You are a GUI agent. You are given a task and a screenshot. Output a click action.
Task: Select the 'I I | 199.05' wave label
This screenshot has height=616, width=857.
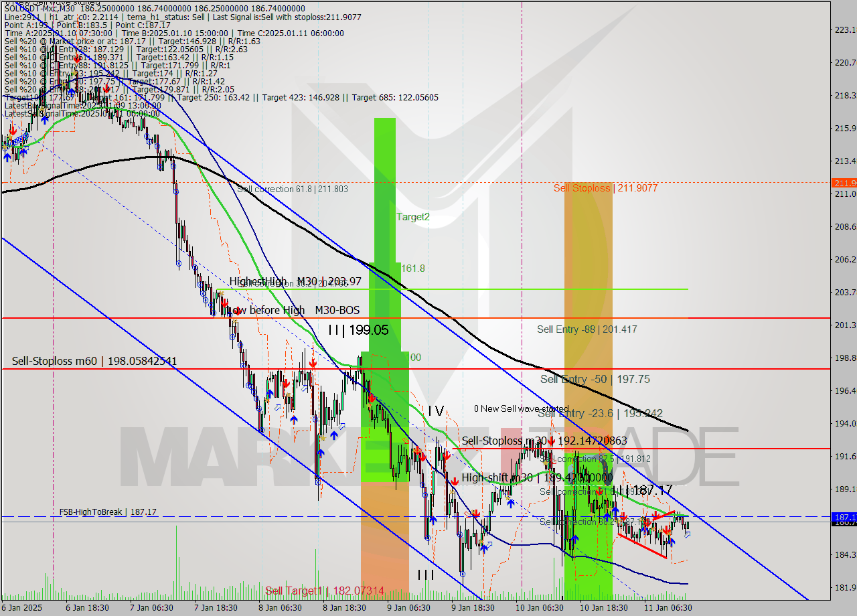358,329
